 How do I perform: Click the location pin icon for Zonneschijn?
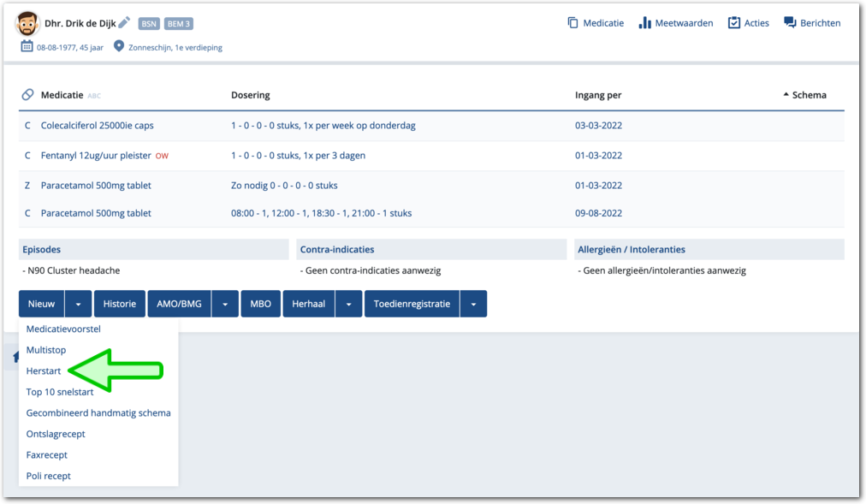pyautogui.click(x=119, y=47)
